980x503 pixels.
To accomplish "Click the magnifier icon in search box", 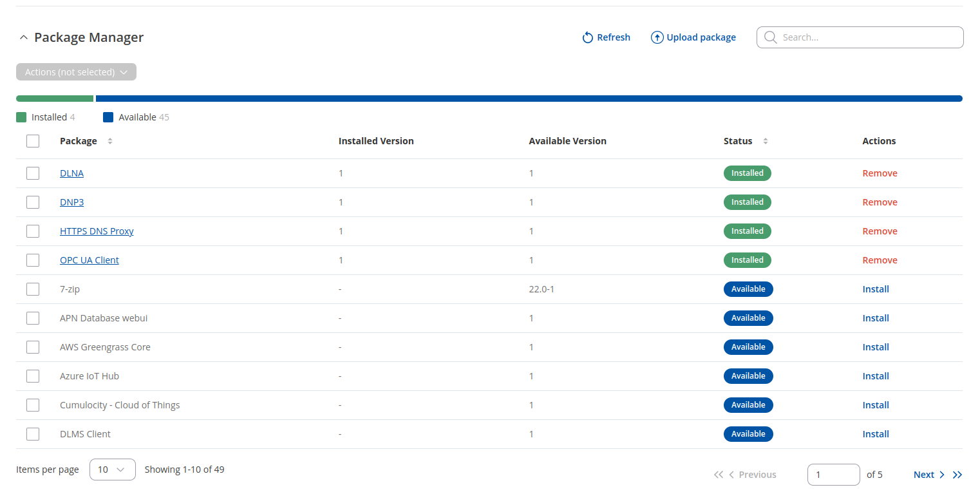I will [x=770, y=38].
